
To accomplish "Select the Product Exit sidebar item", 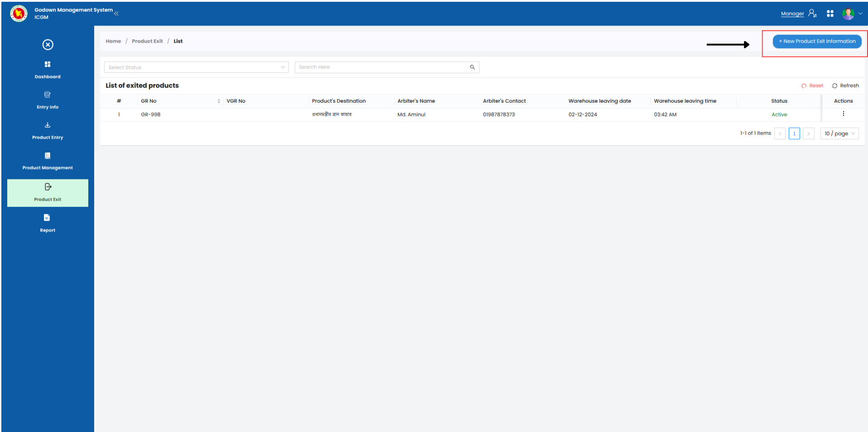I will [48, 193].
